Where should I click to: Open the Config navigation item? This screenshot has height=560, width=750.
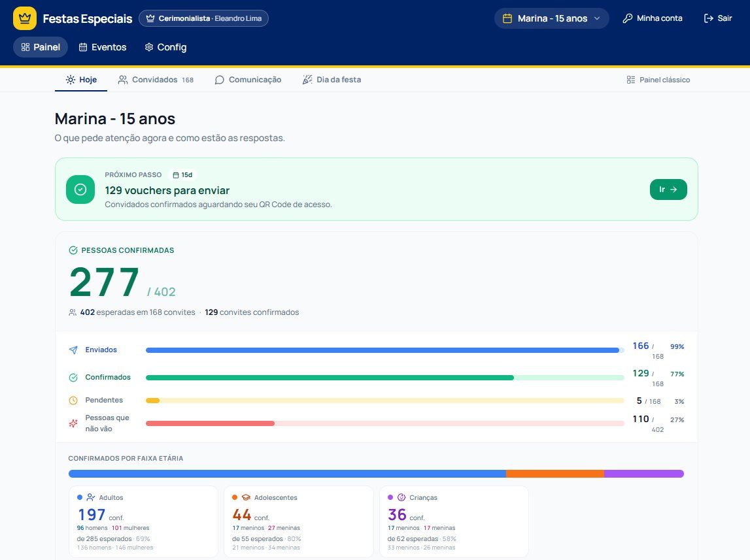pos(165,47)
